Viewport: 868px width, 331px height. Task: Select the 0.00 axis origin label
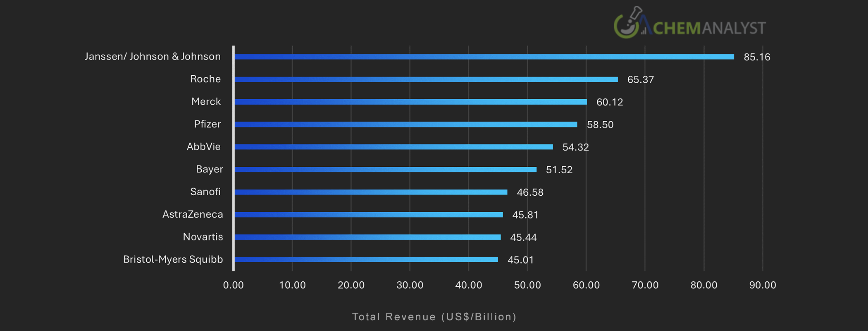[x=234, y=285]
